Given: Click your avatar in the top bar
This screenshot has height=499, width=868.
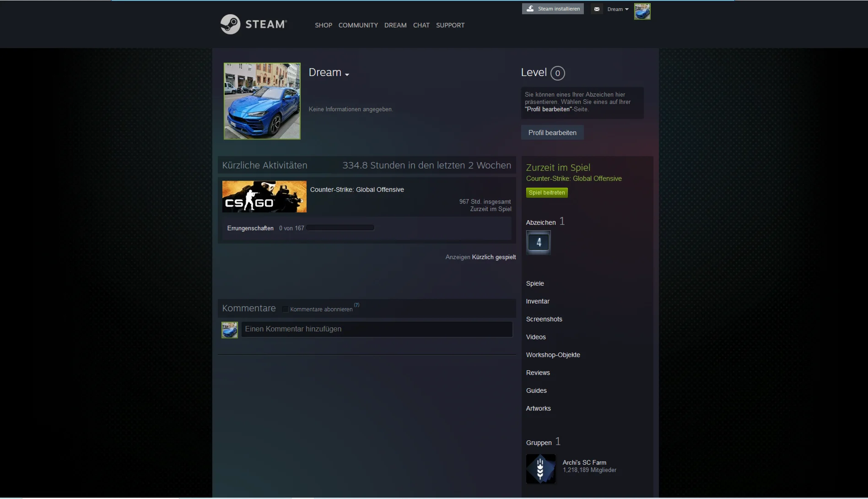Looking at the screenshot, I should point(642,11).
